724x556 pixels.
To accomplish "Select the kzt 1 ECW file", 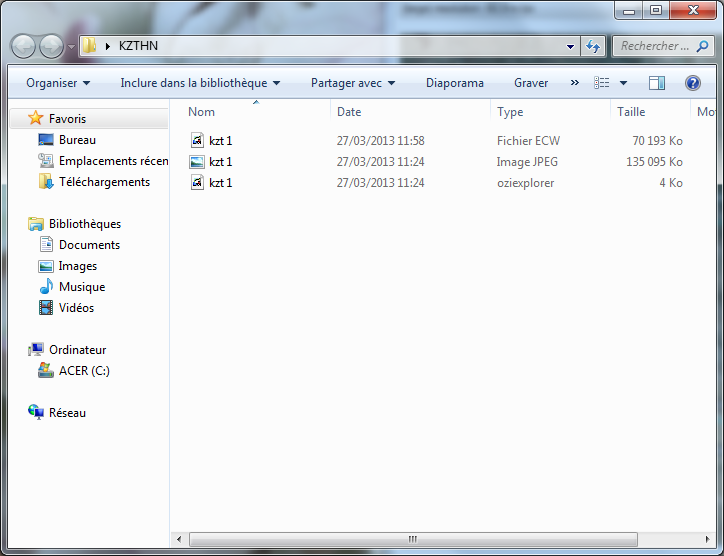I will [220, 141].
